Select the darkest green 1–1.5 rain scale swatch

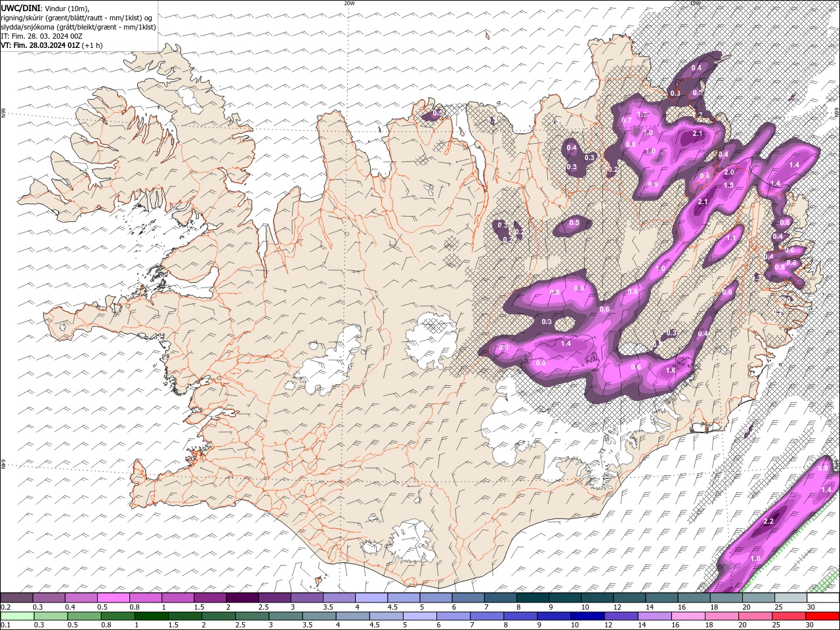(151, 616)
